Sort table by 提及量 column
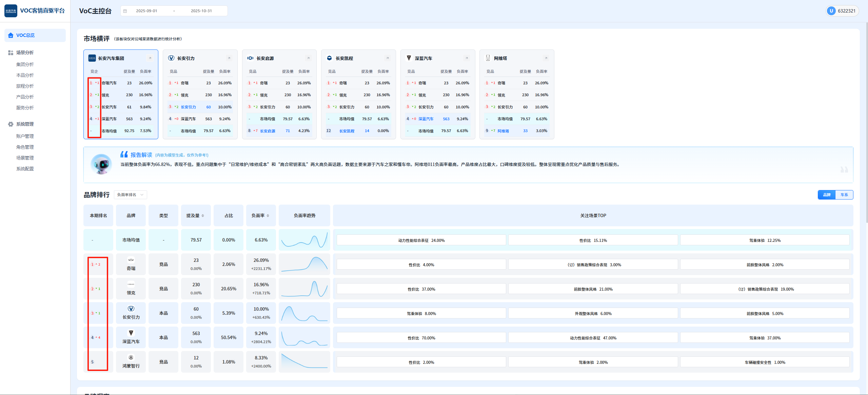Image resolution: width=868 pixels, height=395 pixels. click(203, 216)
